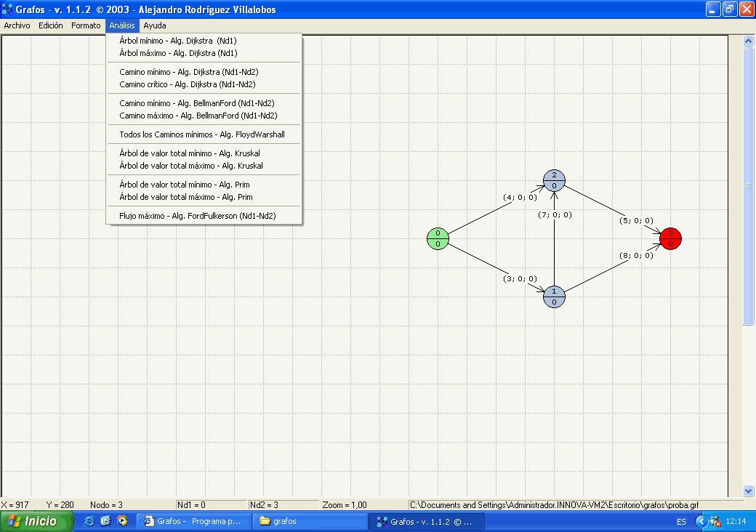The width and height of the screenshot is (756, 532).
Task: Open the Ayuda menu
Action: 155,25
